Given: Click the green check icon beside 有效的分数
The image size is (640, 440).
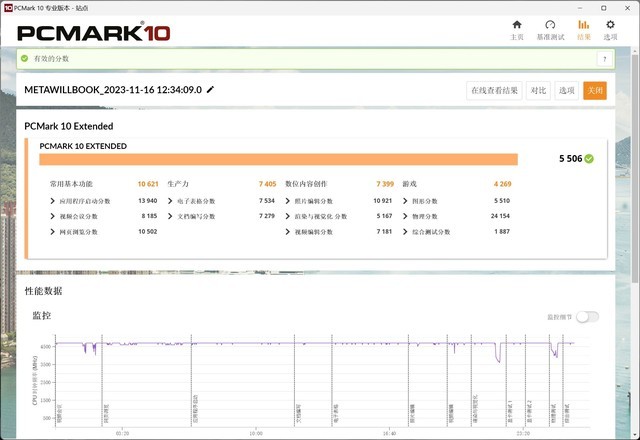Looking at the screenshot, I should point(24,58).
